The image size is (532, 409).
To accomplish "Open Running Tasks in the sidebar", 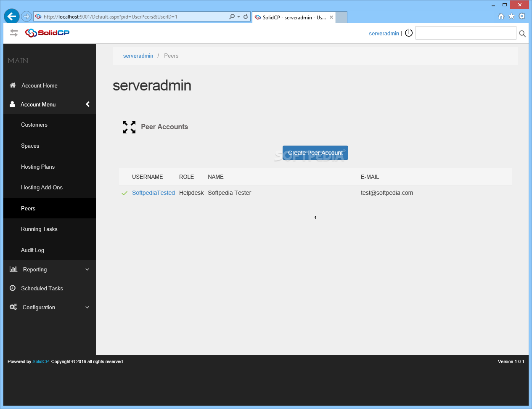I will click(x=39, y=229).
